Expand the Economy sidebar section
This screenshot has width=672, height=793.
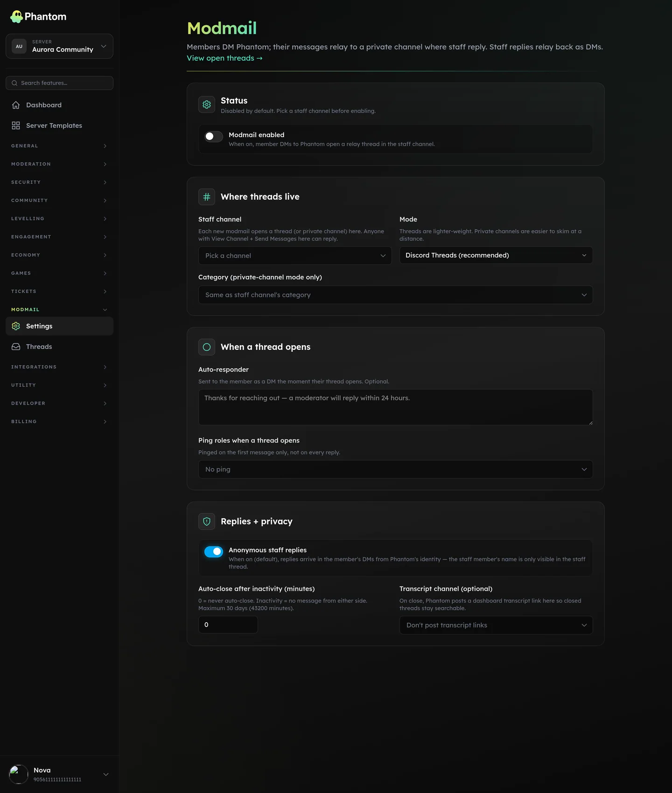tap(59, 255)
